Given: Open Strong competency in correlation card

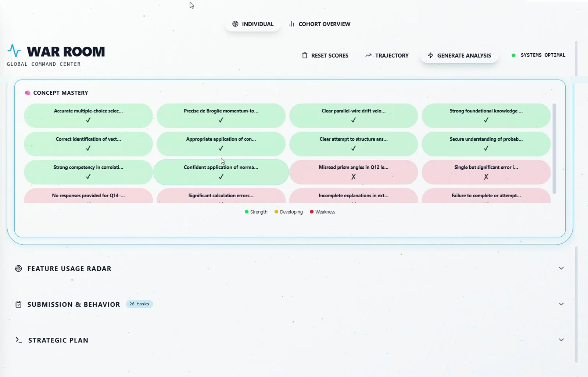Looking at the screenshot, I should point(88,172).
